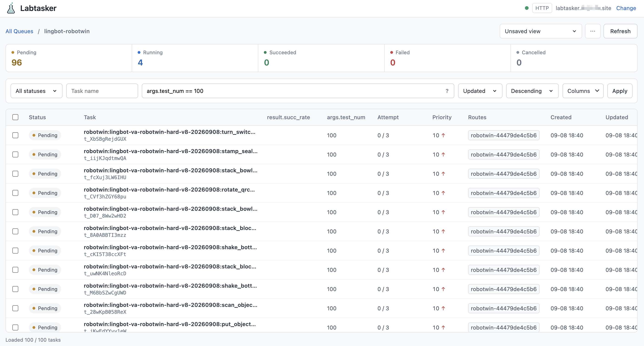Click the args.test_num query filter field
This screenshot has width=644, height=346.
click(x=298, y=91)
